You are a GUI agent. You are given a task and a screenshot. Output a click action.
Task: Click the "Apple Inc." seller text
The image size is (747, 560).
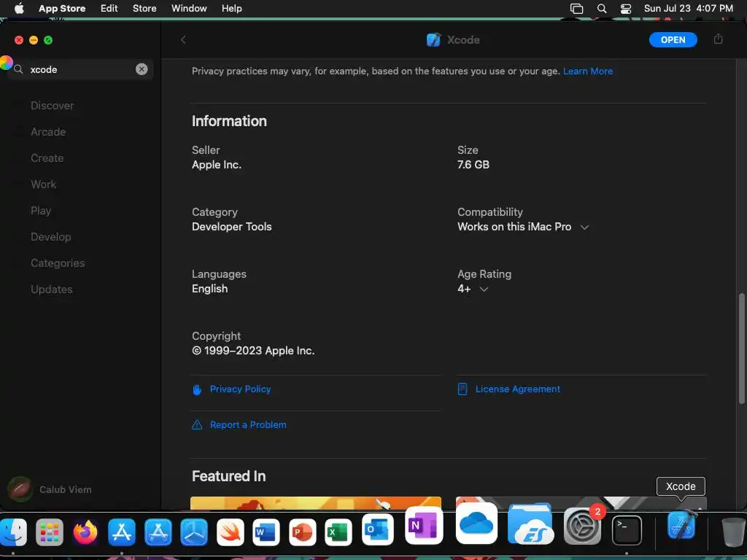tap(216, 165)
